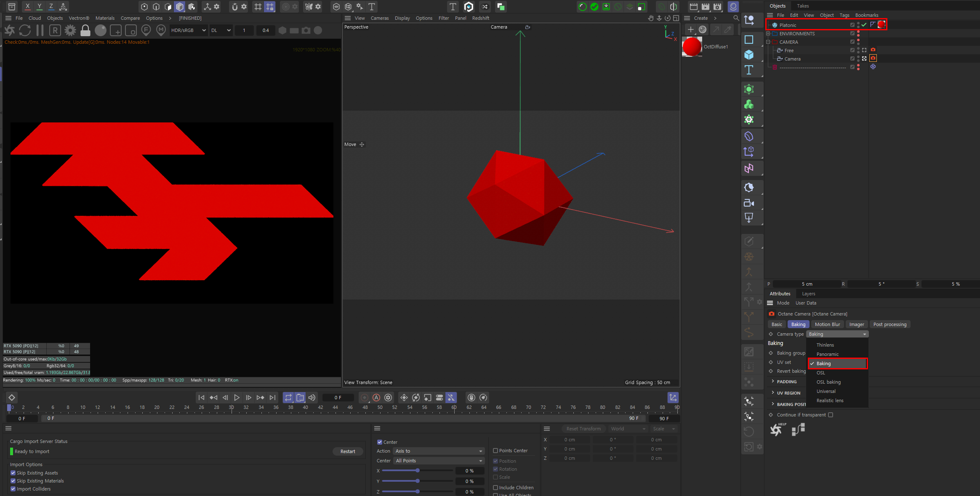Toggle the Z axis lock
This screenshot has width=980, height=496.
click(51, 6)
